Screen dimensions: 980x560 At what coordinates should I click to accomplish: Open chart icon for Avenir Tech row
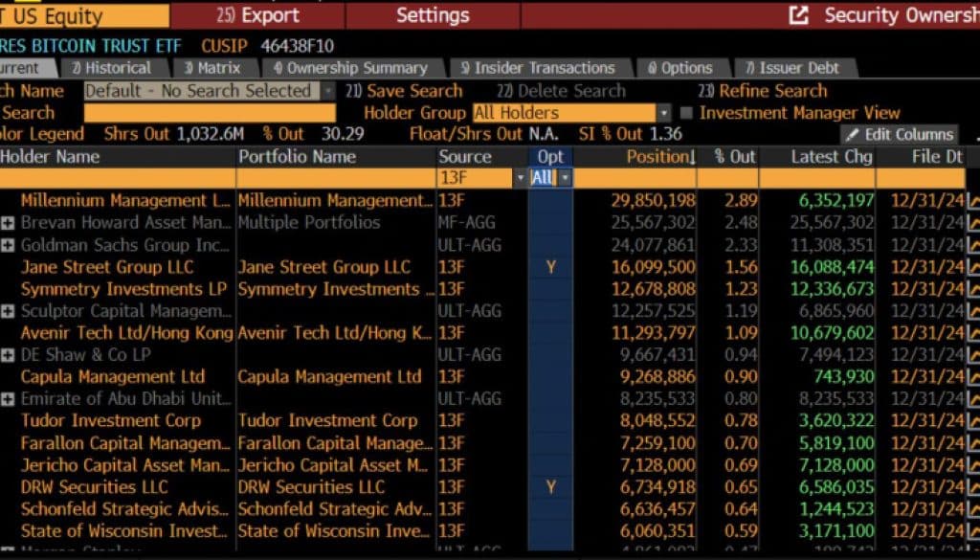coord(974,333)
